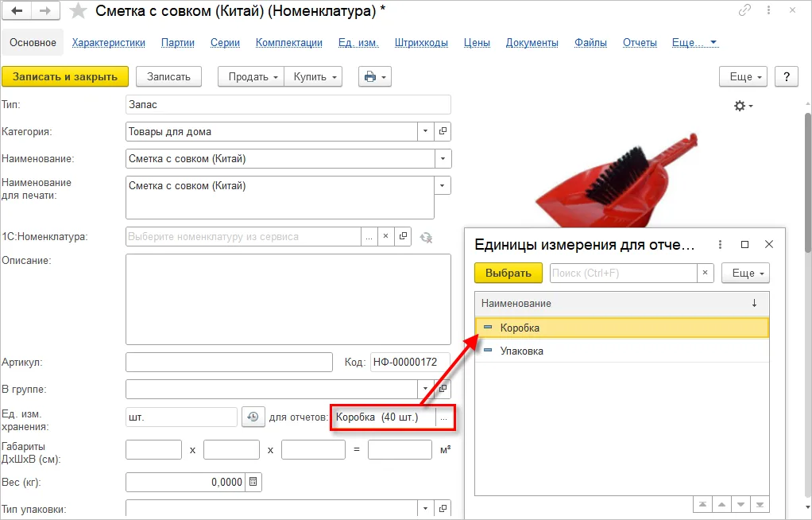Open the Штрихкоды tab

coord(421,42)
